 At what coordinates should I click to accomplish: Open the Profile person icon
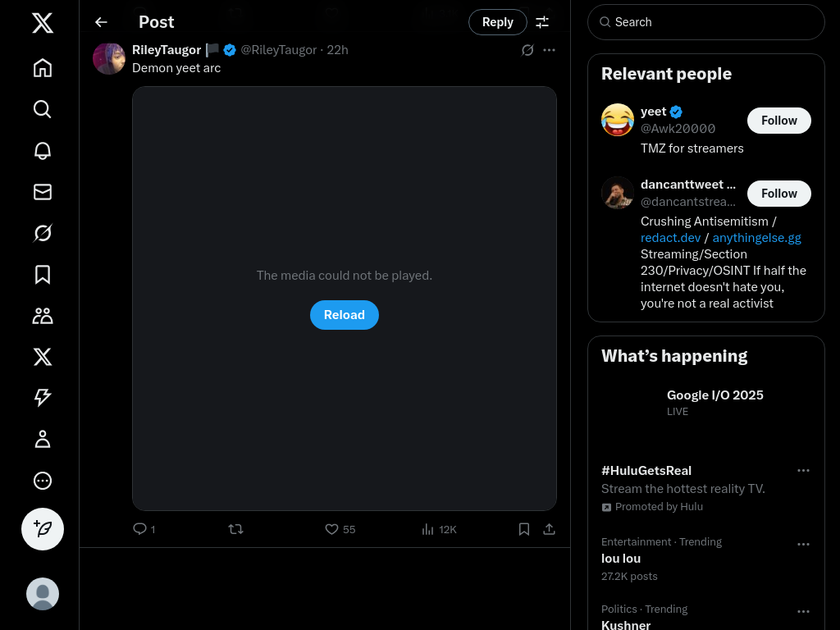43,439
